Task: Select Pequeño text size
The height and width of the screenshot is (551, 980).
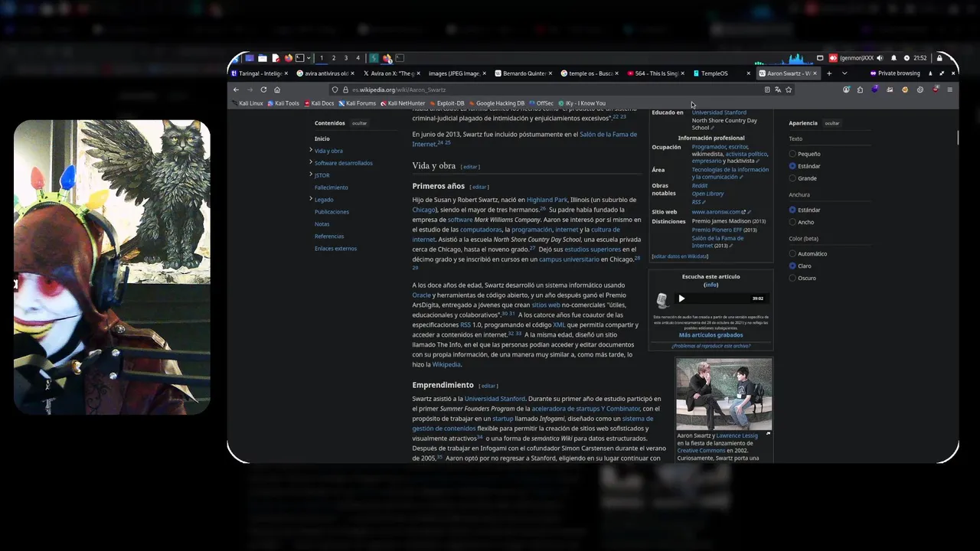Action: pos(792,154)
